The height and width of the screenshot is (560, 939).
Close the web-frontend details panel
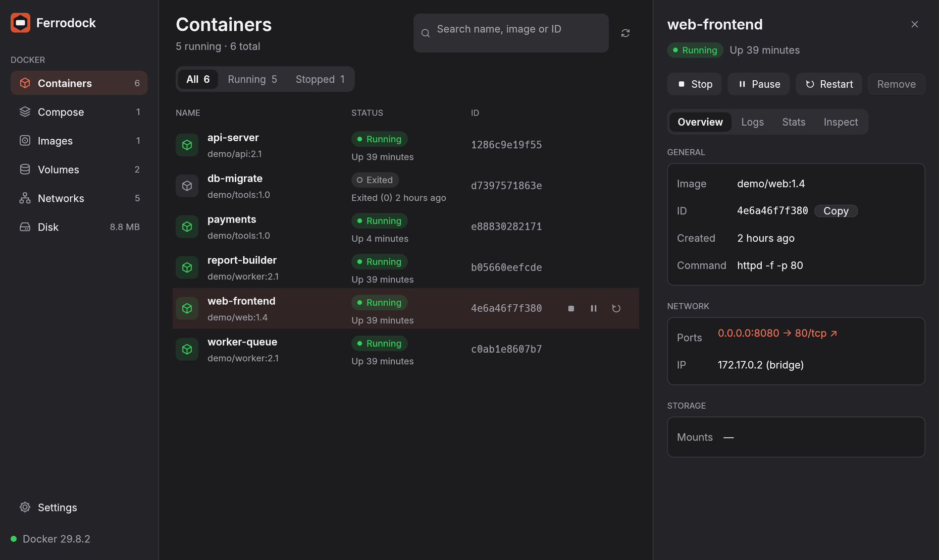914,24
